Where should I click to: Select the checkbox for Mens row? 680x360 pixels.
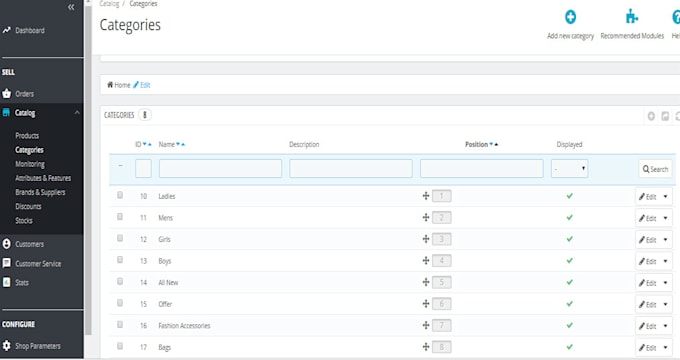point(120,216)
